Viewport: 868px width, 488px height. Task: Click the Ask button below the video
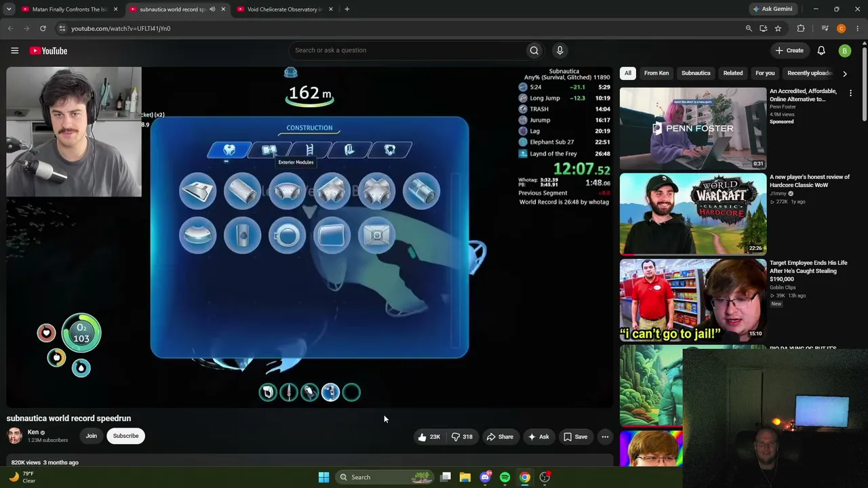point(538,437)
